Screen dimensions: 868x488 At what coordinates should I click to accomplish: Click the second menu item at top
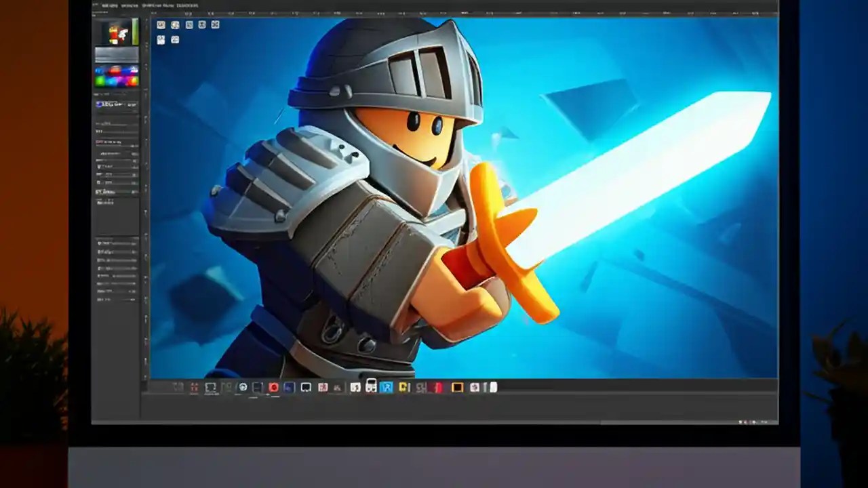coord(110,5)
